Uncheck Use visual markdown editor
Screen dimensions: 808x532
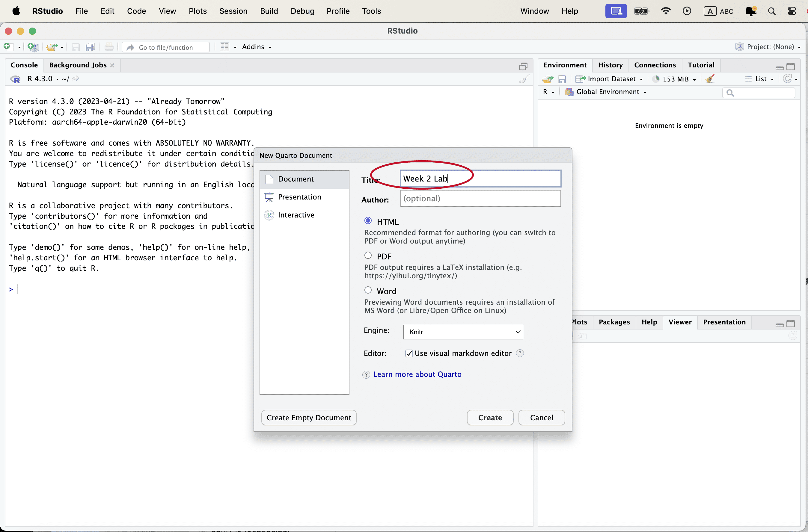click(x=409, y=353)
